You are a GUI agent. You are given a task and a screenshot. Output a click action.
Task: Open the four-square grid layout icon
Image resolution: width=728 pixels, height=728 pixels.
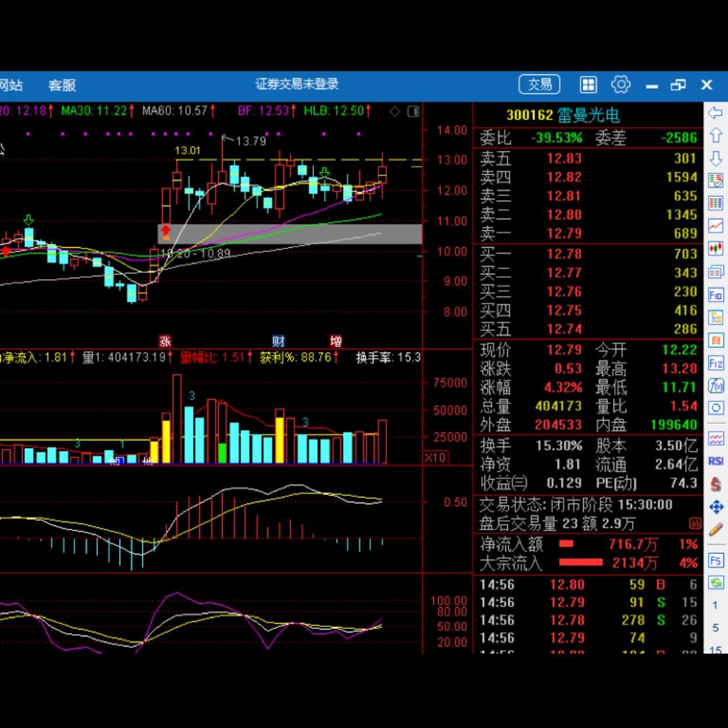coord(588,84)
